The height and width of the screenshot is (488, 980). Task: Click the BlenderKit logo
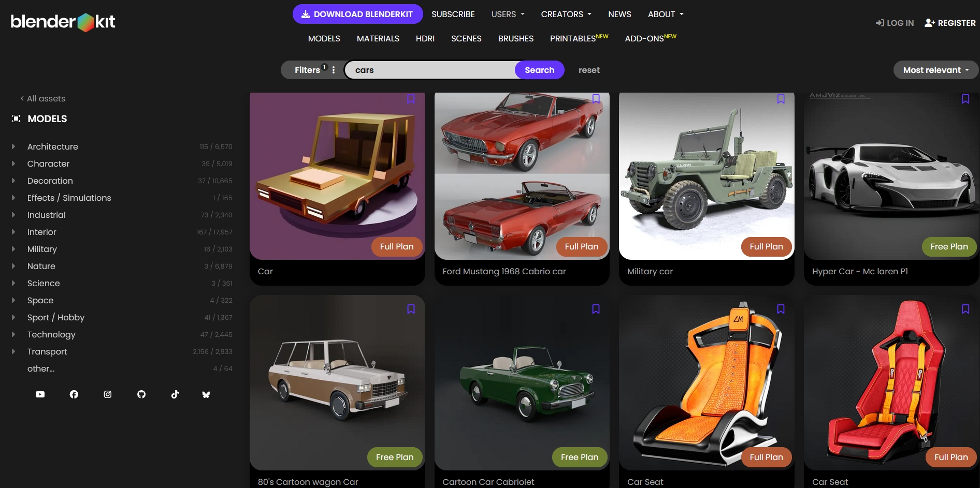63,22
